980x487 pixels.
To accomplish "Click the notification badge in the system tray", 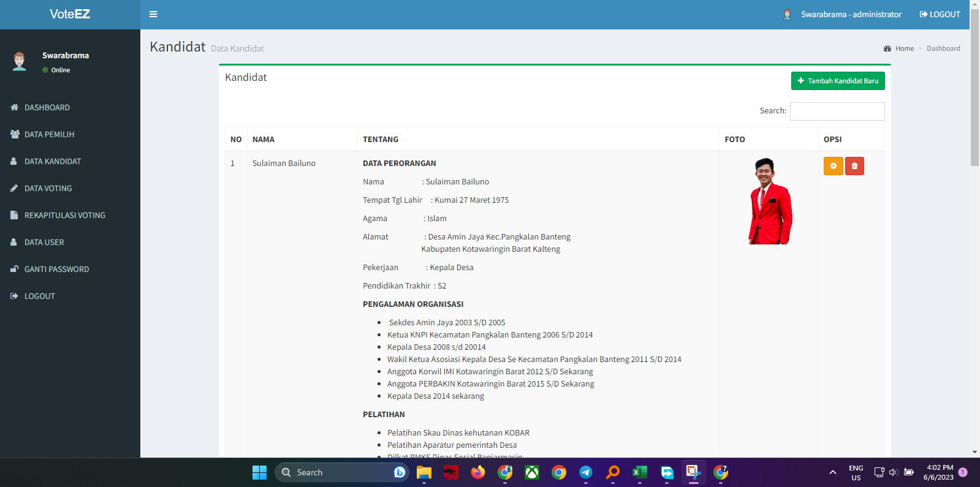I will coord(963,472).
